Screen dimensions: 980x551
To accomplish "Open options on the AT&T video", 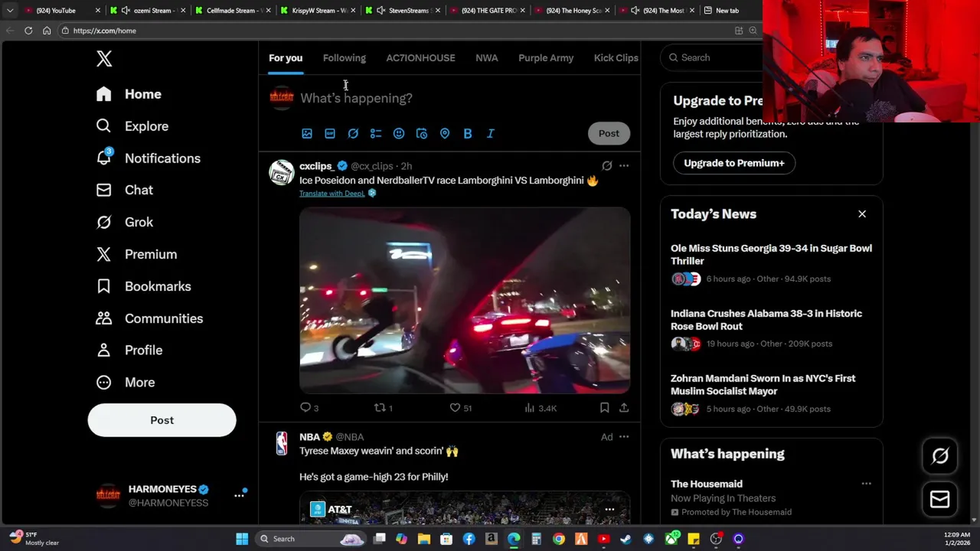I will coord(609,509).
